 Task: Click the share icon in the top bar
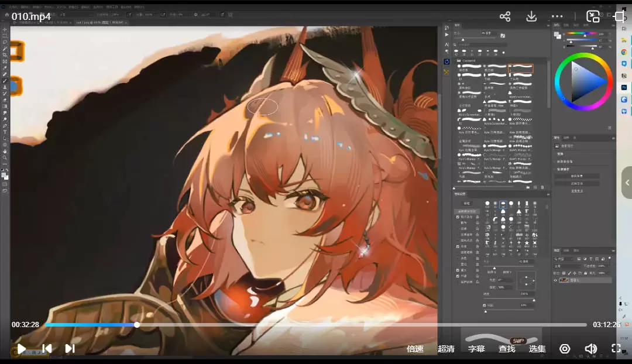coord(505,16)
